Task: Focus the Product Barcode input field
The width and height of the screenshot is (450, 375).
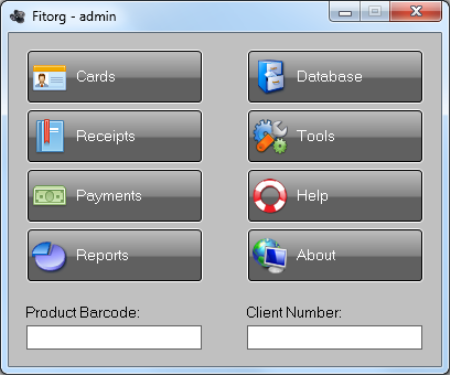Action: [114, 337]
